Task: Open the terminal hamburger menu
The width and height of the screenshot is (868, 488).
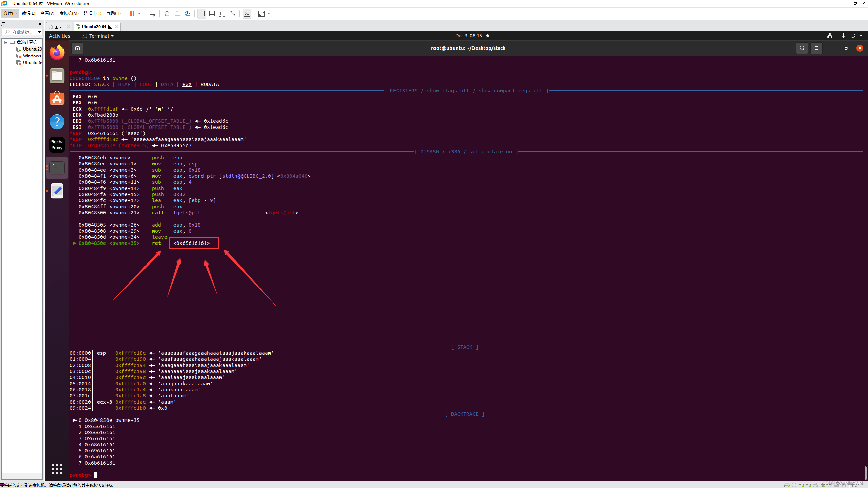Action: pos(816,48)
